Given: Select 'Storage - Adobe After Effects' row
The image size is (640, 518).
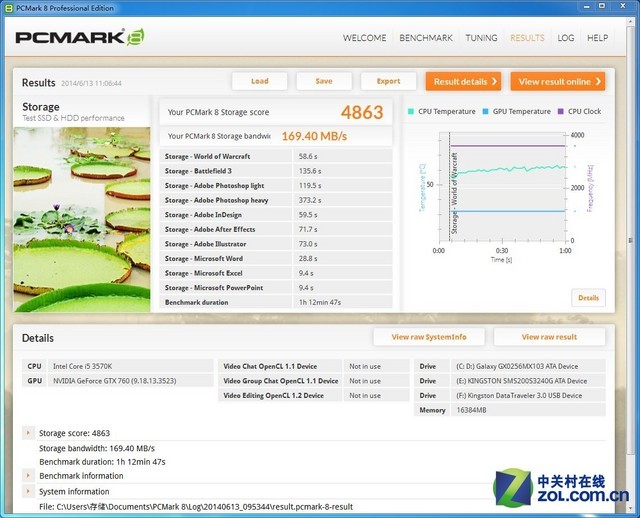Looking at the screenshot, I should pyautogui.click(x=276, y=229).
